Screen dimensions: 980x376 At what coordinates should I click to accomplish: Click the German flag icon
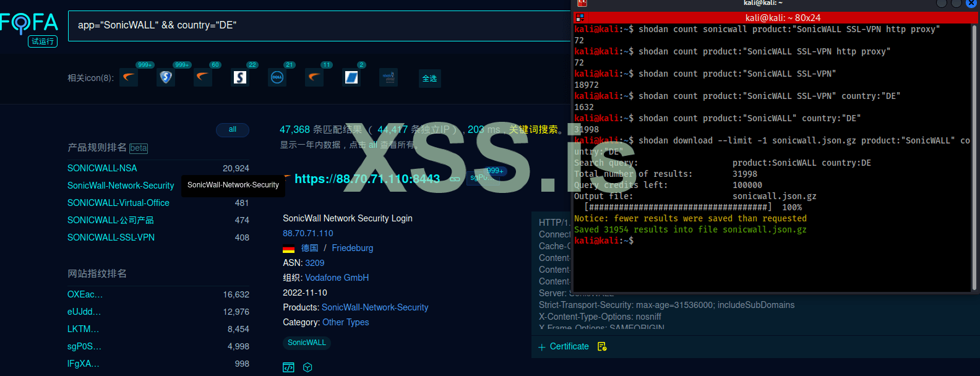pos(288,249)
